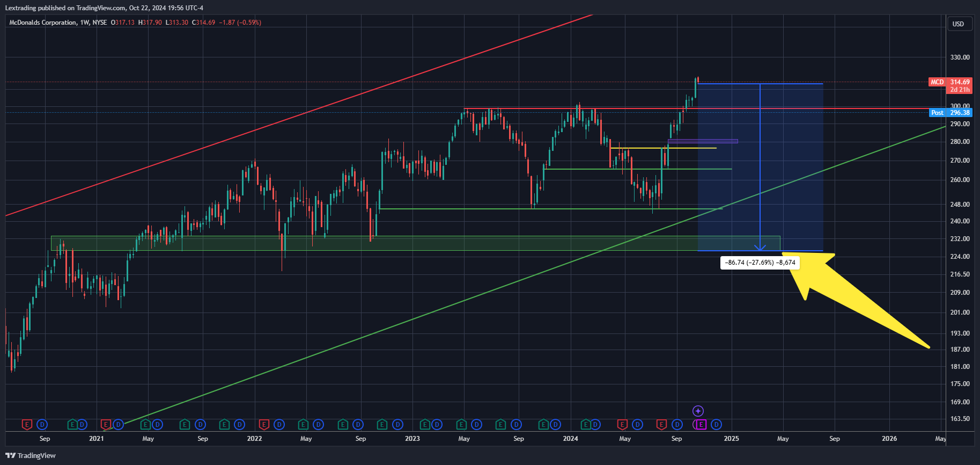Open the green earnings marker left of Sep 2021
The width and height of the screenshot is (980, 465).
[x=185, y=425]
